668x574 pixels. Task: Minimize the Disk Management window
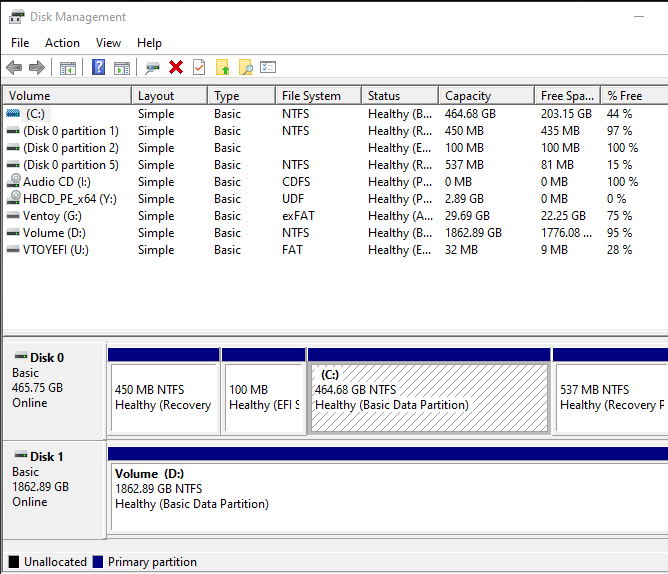(639, 17)
